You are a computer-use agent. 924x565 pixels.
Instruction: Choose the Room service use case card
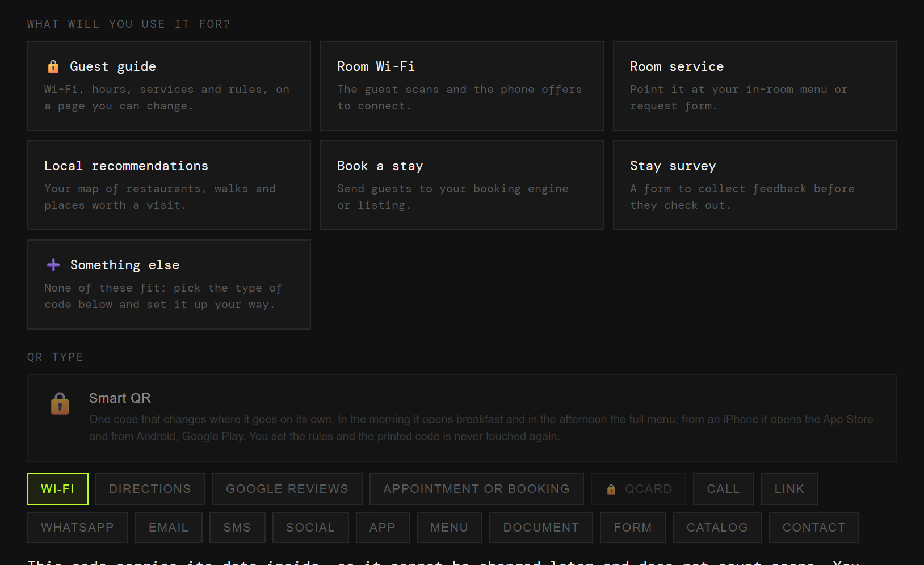tap(755, 86)
